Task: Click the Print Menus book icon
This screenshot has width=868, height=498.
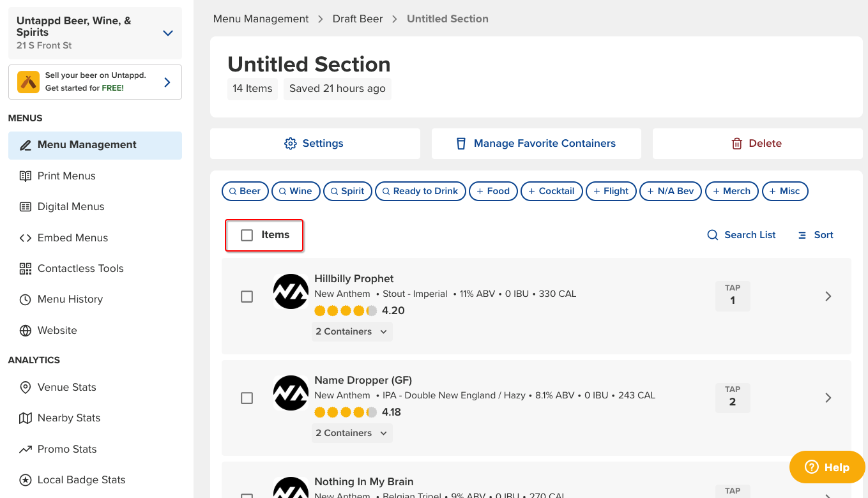Action: (26, 176)
